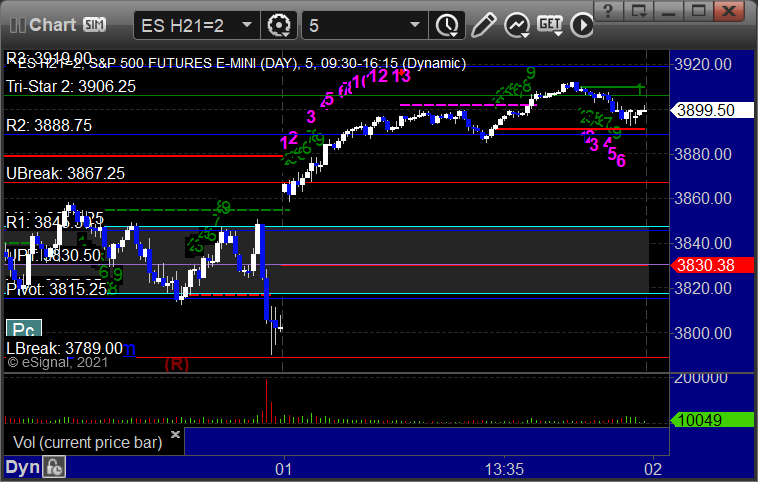The image size is (758, 482).
Task: Click the SIM mode badge
Action: [x=94, y=25]
